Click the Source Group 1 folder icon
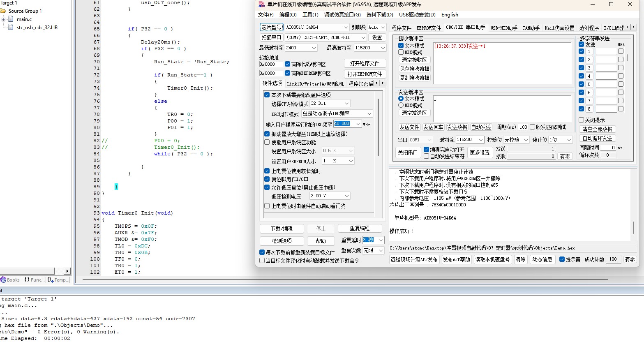Screen dimensions: 644x342 click(x=3, y=11)
